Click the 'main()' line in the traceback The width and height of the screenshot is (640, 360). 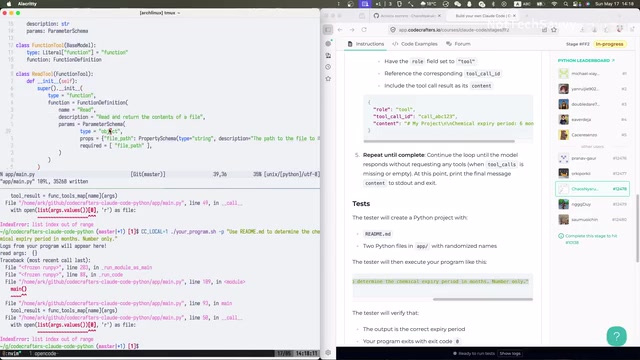click(x=18, y=289)
